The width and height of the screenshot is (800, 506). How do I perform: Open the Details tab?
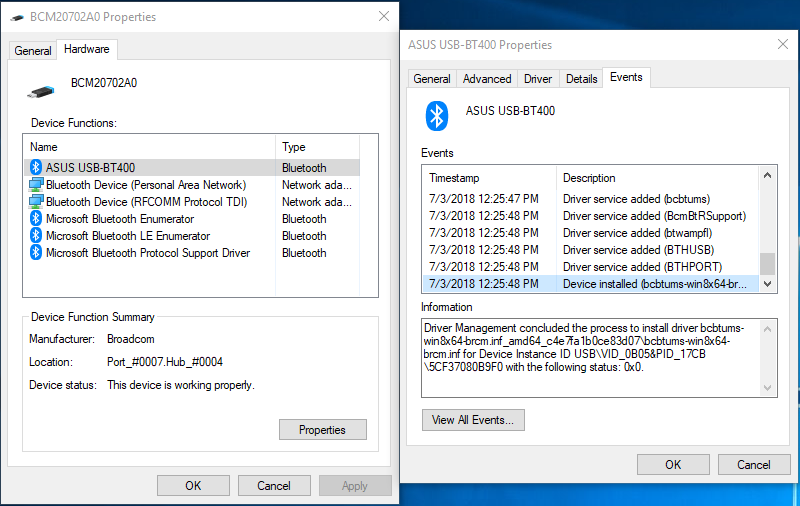coord(581,79)
